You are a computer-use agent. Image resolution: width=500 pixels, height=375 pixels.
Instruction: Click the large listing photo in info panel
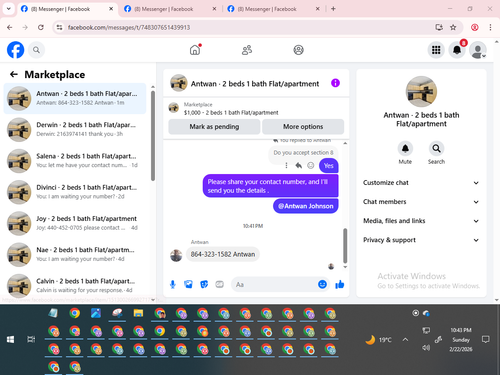point(421,92)
